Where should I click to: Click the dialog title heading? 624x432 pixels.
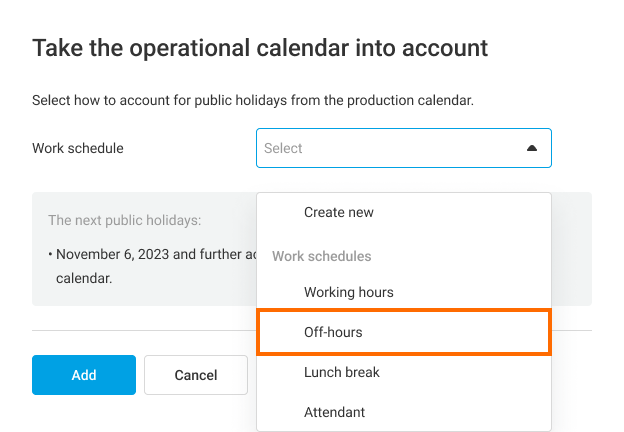click(x=260, y=47)
